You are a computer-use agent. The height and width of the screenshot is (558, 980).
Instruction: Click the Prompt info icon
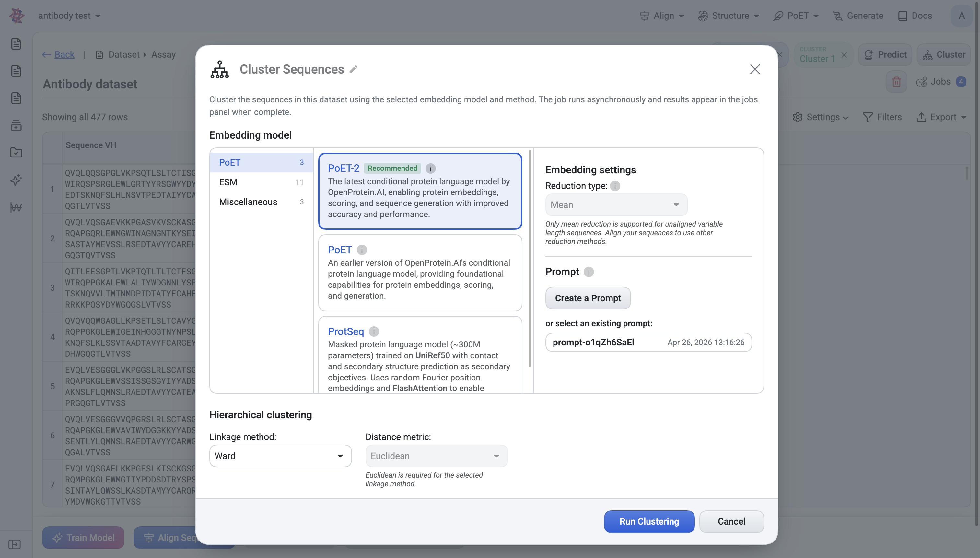coord(589,272)
